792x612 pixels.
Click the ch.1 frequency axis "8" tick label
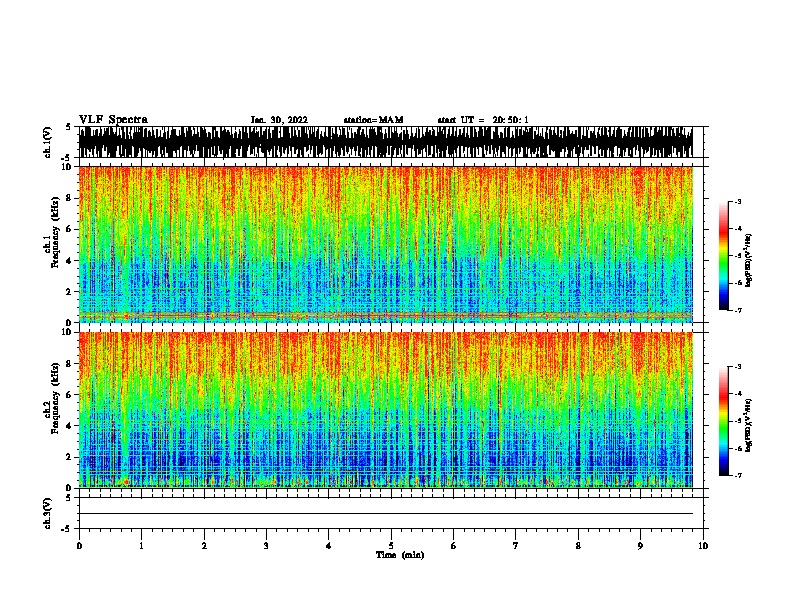(x=69, y=198)
